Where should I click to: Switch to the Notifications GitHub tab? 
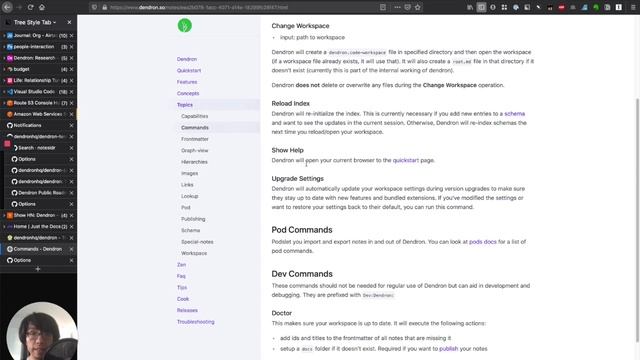(x=38, y=125)
